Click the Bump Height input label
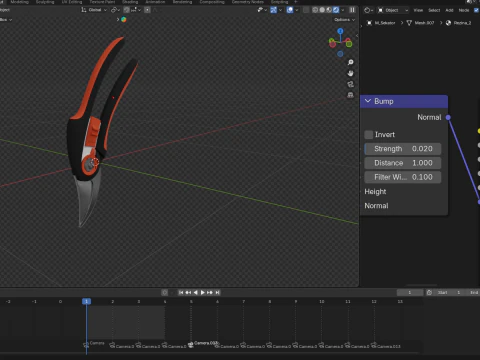Image resolution: width=480 pixels, height=360 pixels. pyautogui.click(x=375, y=192)
